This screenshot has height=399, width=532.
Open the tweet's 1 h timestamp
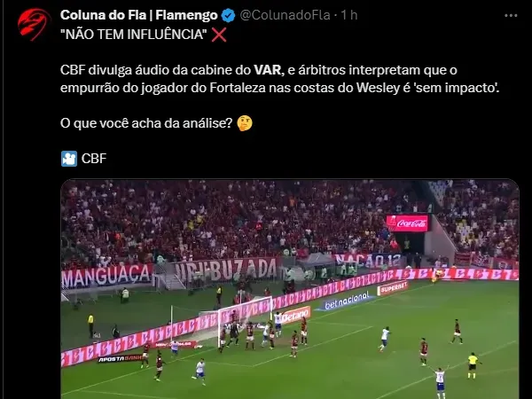[x=349, y=15]
